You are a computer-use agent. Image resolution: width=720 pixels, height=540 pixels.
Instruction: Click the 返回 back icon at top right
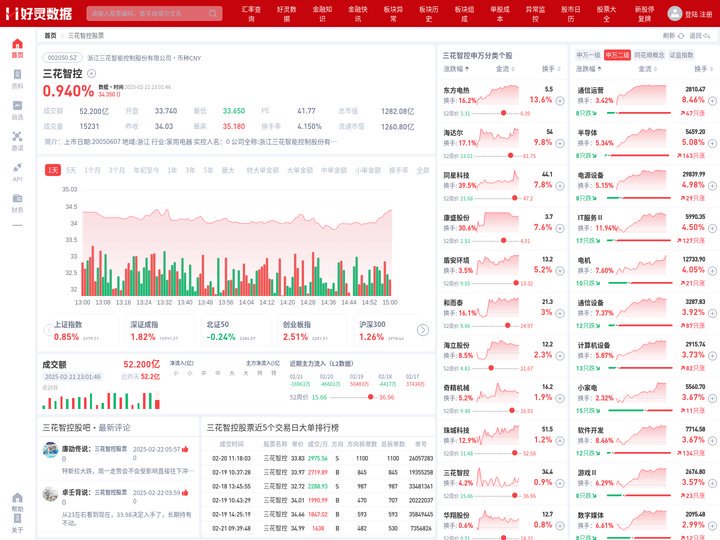click(x=707, y=36)
